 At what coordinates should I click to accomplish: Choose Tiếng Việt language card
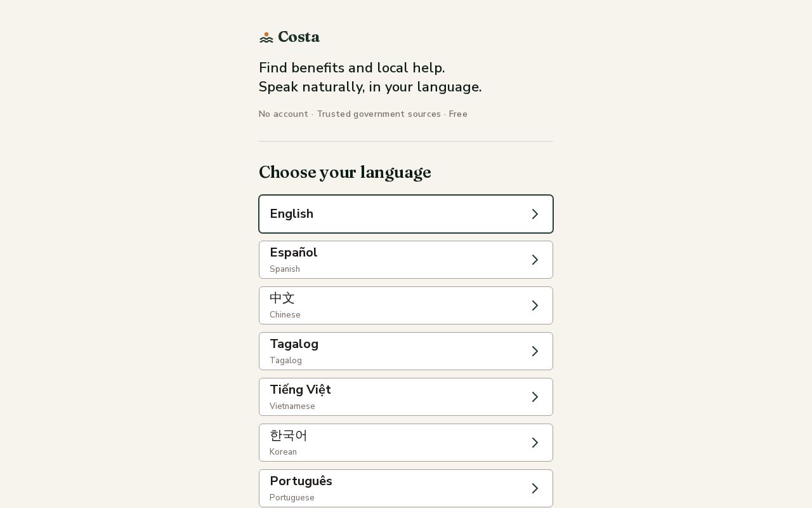(x=406, y=397)
